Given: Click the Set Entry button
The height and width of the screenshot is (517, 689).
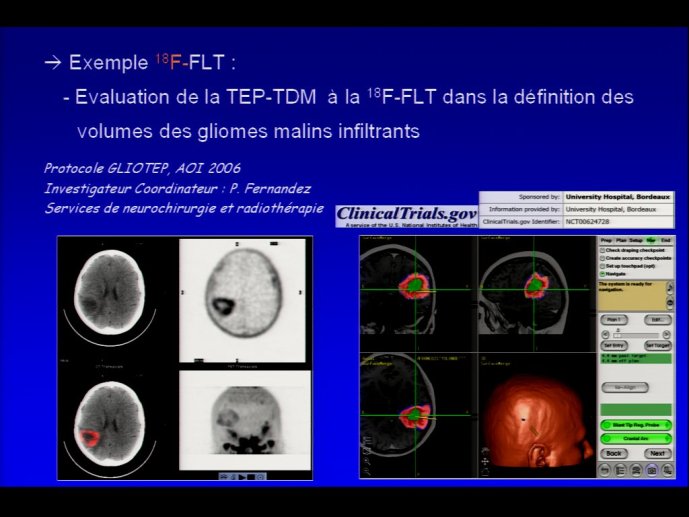Looking at the screenshot, I should coord(614,346).
